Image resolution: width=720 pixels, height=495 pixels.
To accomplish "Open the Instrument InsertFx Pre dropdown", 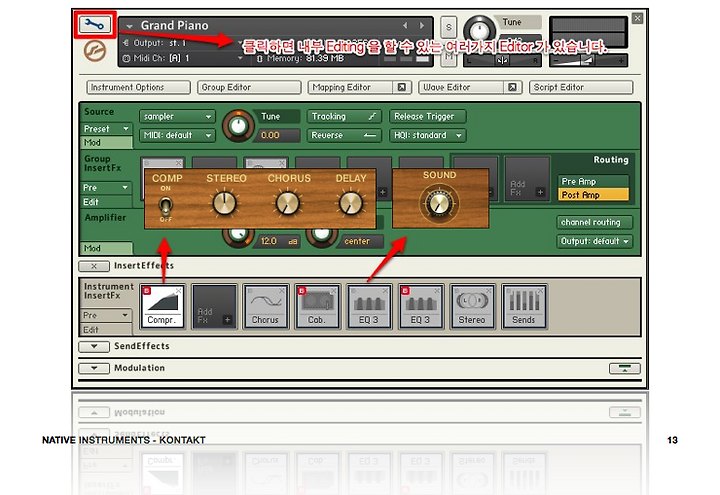I will pyautogui.click(x=107, y=315).
